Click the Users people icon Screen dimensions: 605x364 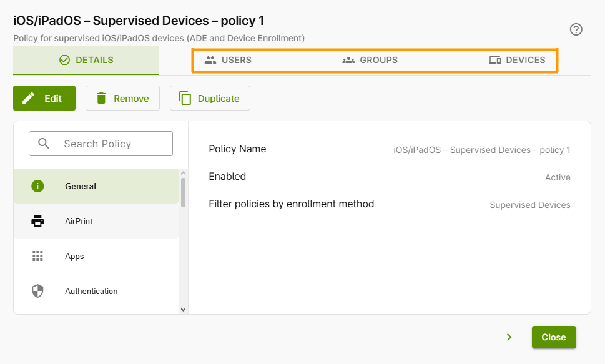(x=210, y=60)
